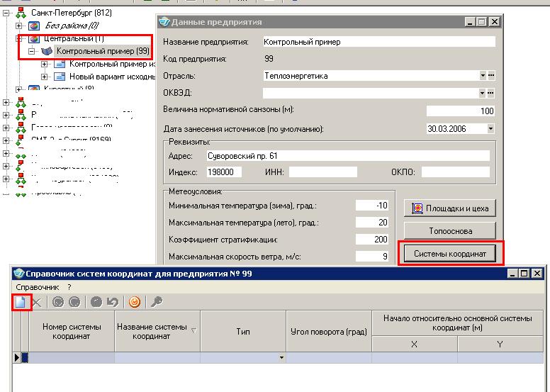This screenshot has width=550, height=392.
Task: Expand the Без района (0) tree node
Action: click(x=21, y=26)
